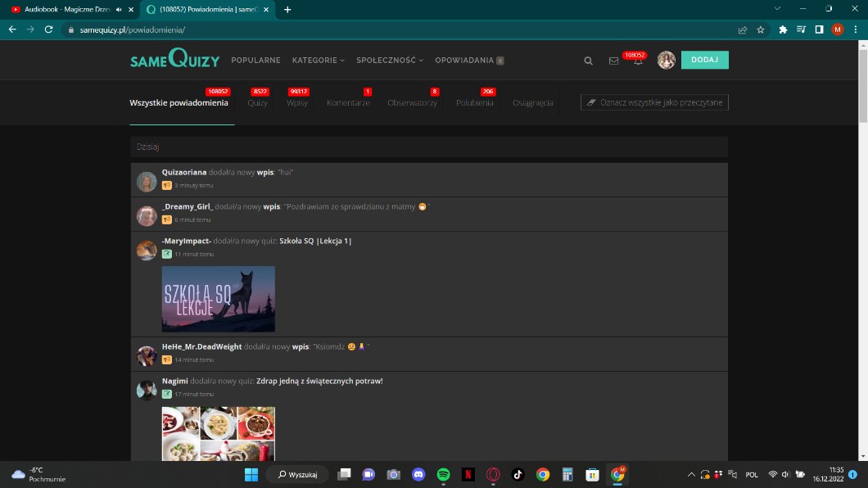Screen dimensions: 868x488
Task: Reload the page
Action: point(49,29)
